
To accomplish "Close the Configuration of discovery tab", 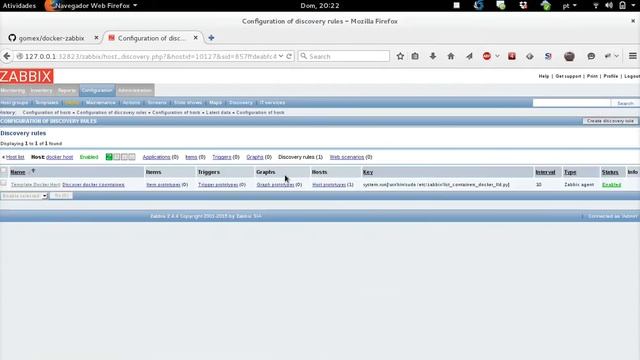I will point(196,38).
